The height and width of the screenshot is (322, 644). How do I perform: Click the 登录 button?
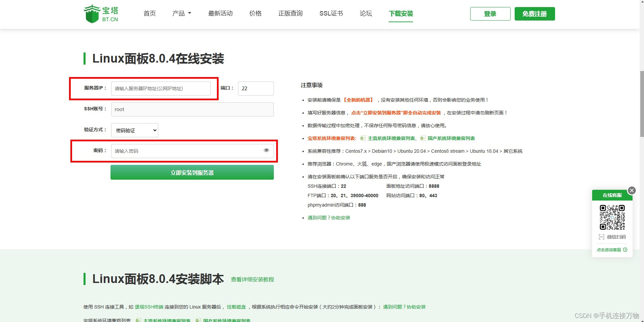[x=490, y=14]
